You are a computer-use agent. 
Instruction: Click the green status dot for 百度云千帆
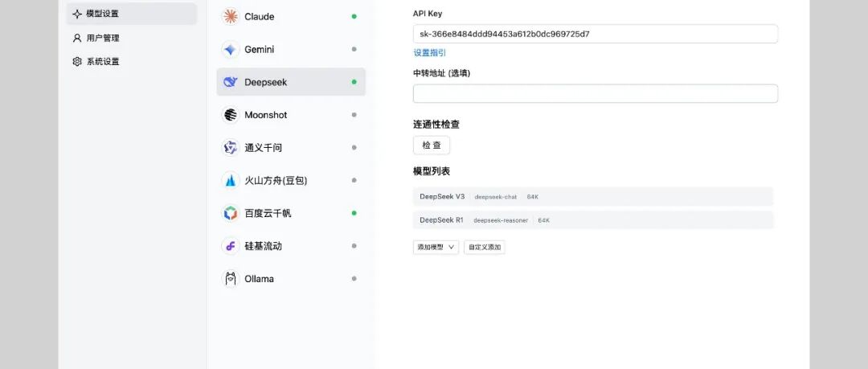(354, 213)
